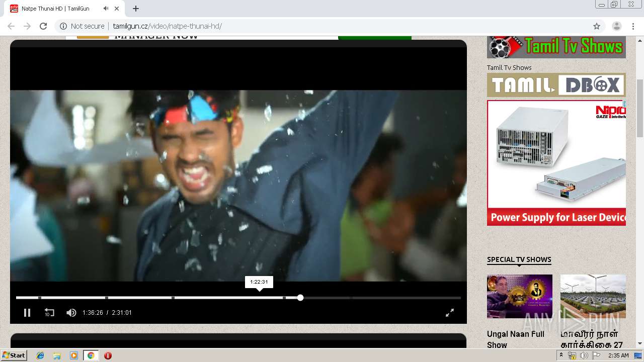Open Ungal Naan Full Show thumbnail
Viewport: 644px width, 362px height.
520,296
